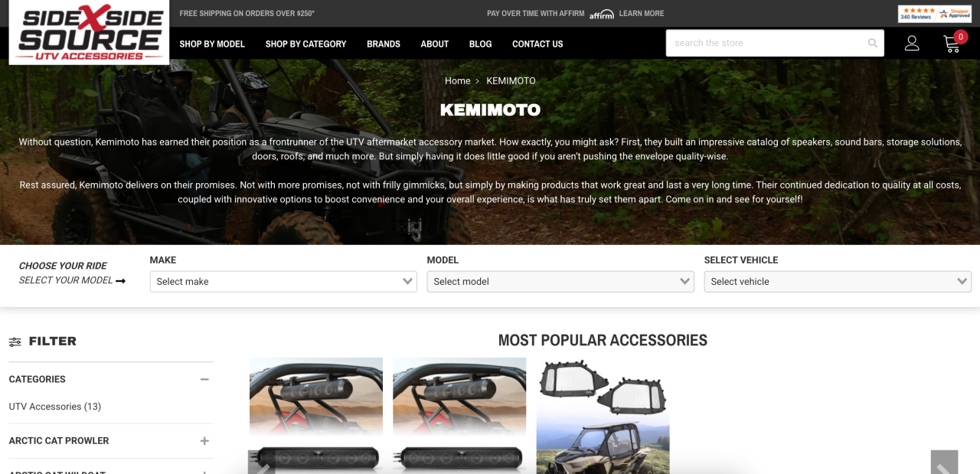Viewport: 980px width, 474px height.
Task: Click into the search the store field
Action: pos(766,43)
